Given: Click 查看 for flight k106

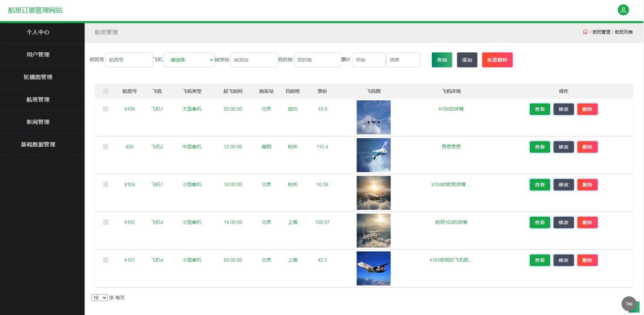Looking at the screenshot, I should [x=540, y=109].
